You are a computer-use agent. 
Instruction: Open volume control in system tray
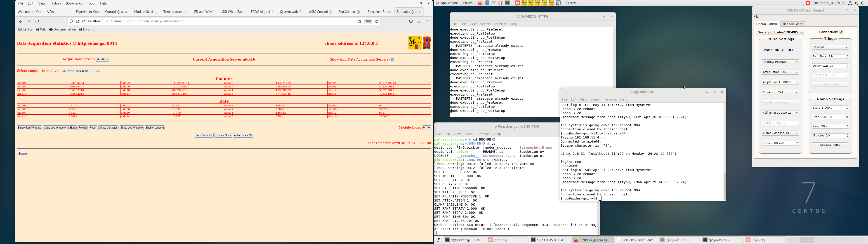click(856, 3)
